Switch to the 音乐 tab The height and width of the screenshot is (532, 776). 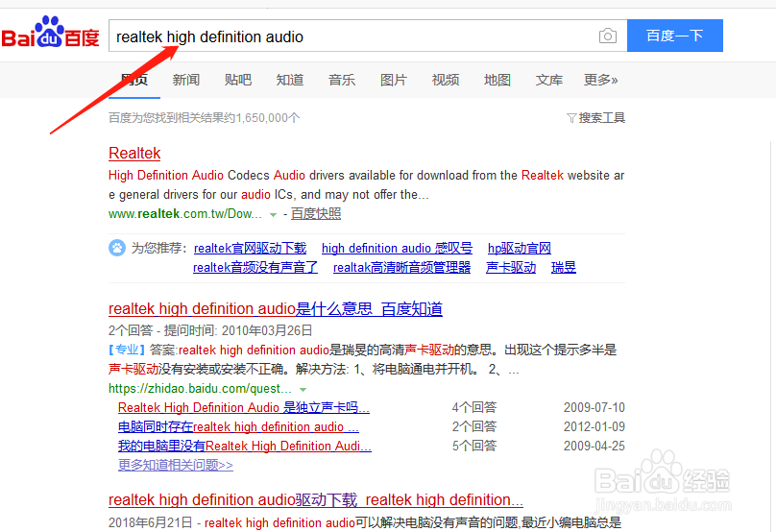[x=342, y=80]
